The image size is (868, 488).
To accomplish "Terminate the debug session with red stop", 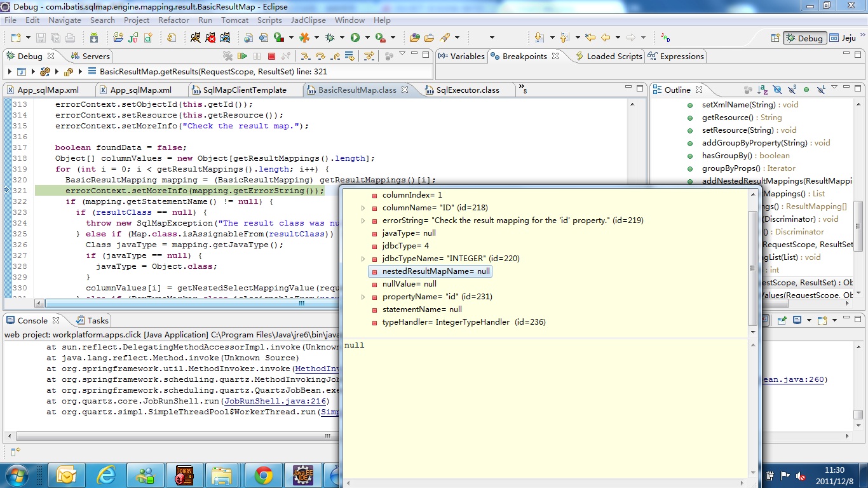I will click(271, 56).
